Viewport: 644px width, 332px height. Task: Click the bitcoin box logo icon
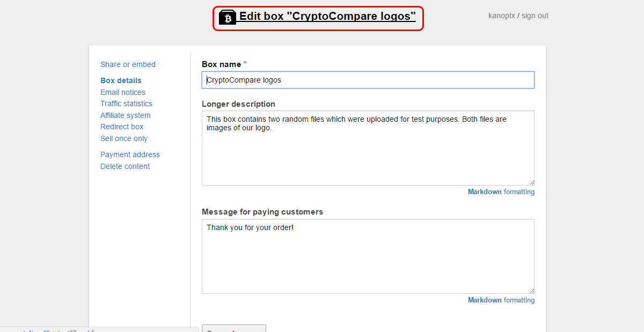click(228, 18)
